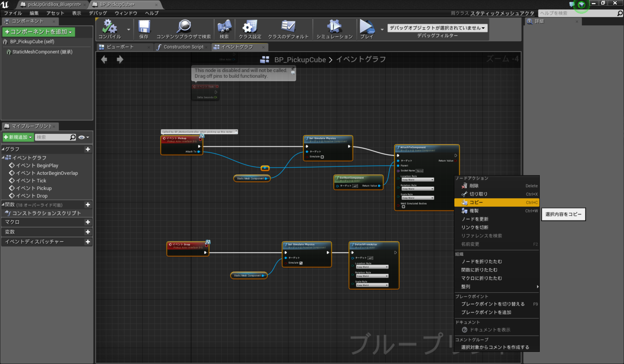Open DetachFromActor Scale Rule dropdown

(x=372, y=285)
